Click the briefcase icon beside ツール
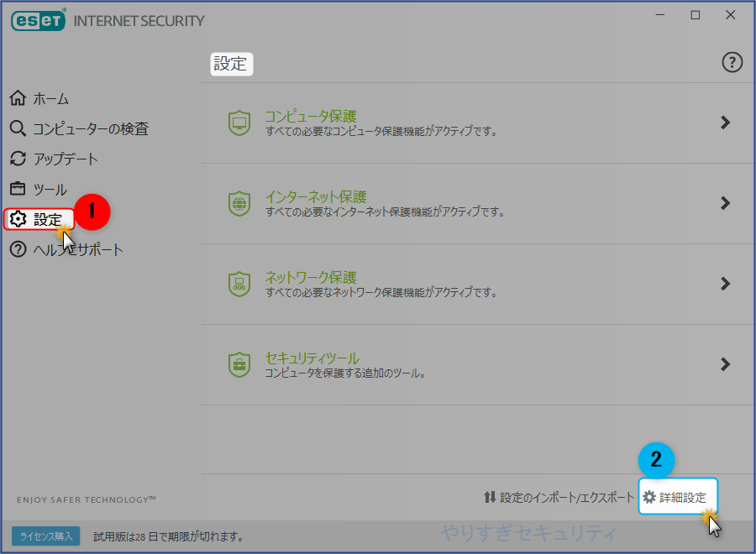The image size is (756, 554). [x=18, y=188]
